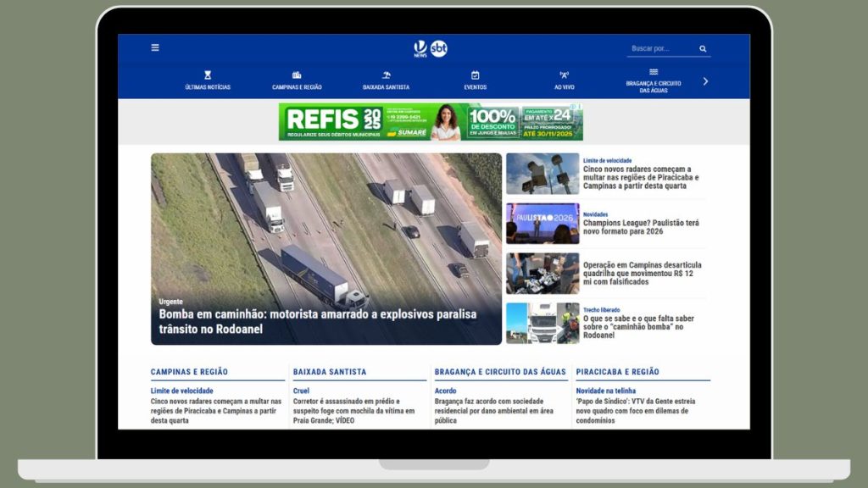Click the calendar icon above Eventos
868x488 pixels.
point(474,75)
